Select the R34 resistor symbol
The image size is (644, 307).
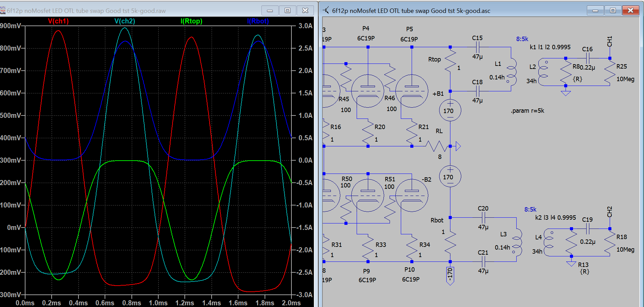point(412,248)
